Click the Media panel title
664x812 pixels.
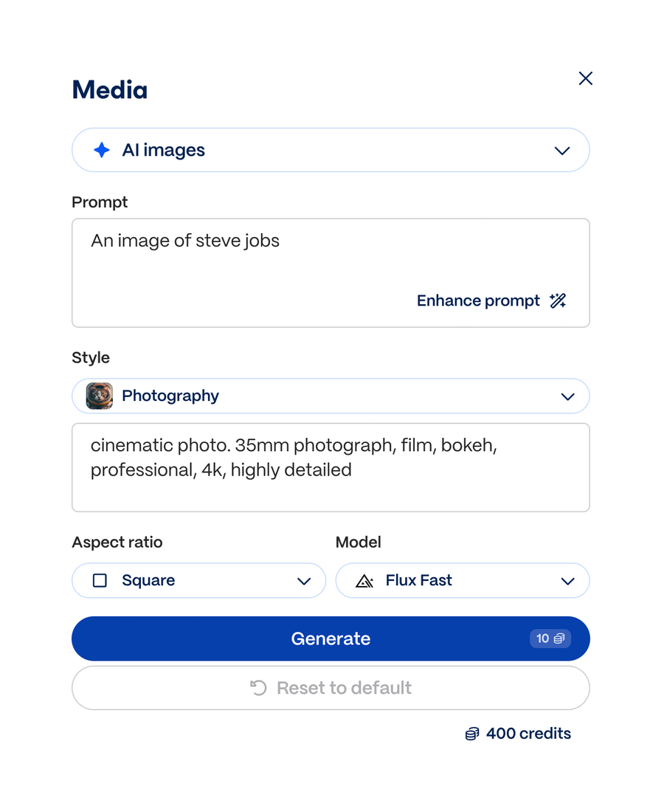click(109, 89)
